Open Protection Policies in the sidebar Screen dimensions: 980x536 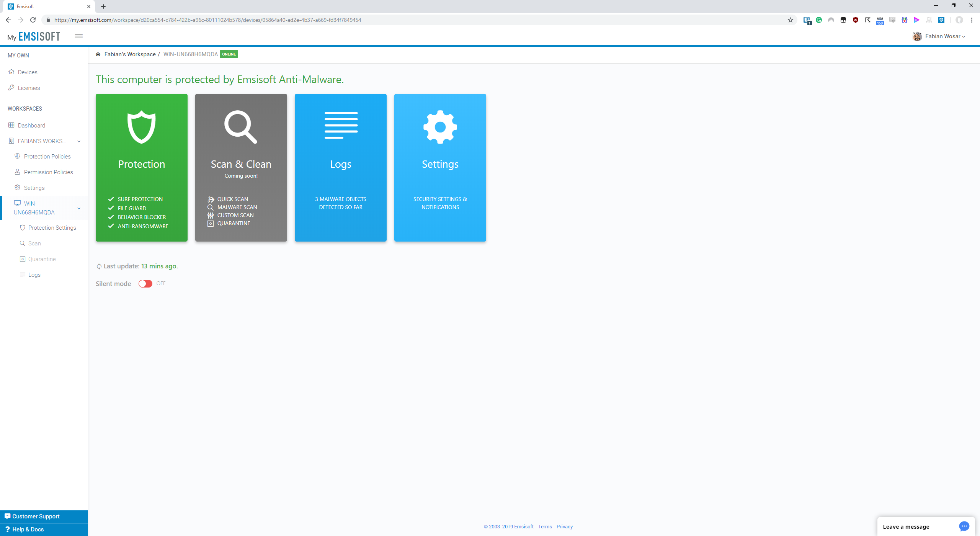(47, 157)
